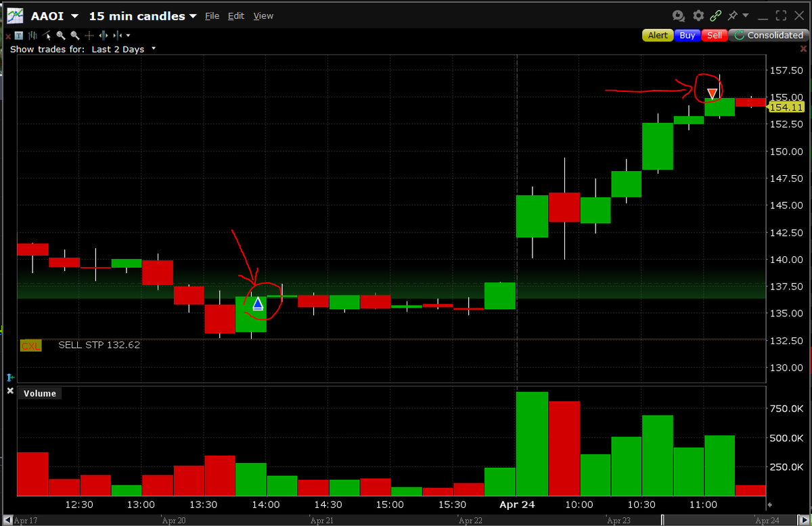Click the Volume panel label
The height and width of the screenshot is (526, 812).
(40, 393)
